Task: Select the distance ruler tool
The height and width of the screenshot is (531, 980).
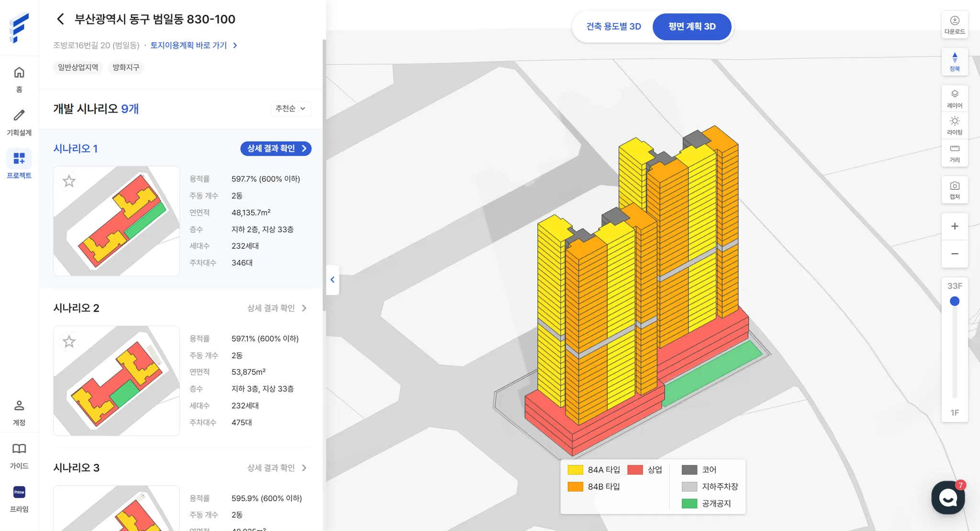Action: [954, 153]
